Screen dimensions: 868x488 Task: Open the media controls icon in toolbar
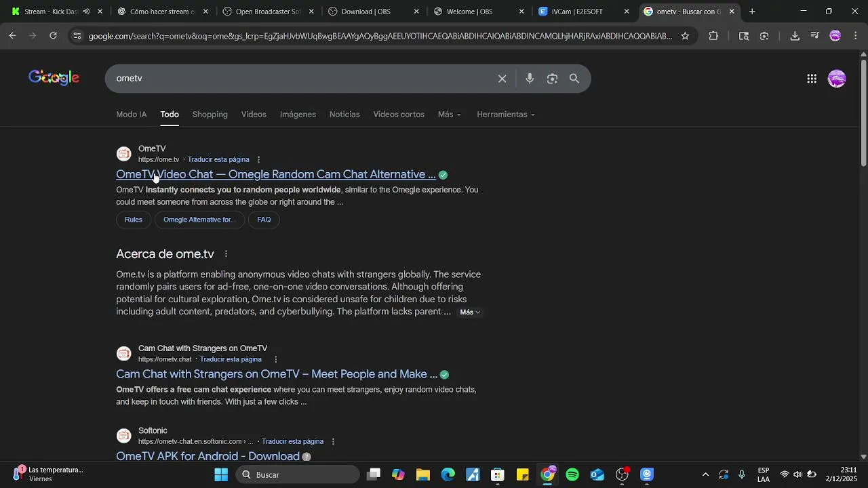815,36
